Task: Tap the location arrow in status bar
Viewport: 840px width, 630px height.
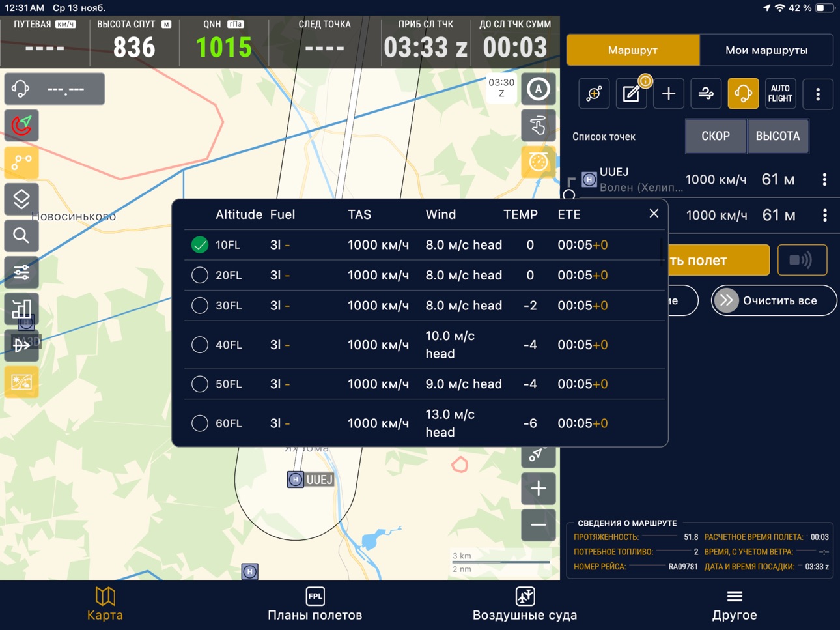Action: [766, 8]
